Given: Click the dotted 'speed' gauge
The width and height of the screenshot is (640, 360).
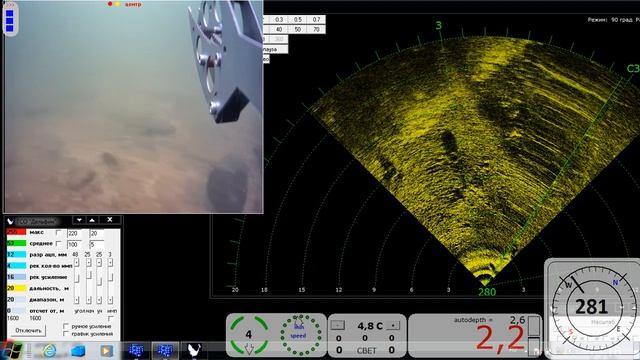Looking at the screenshot, I should [300, 336].
